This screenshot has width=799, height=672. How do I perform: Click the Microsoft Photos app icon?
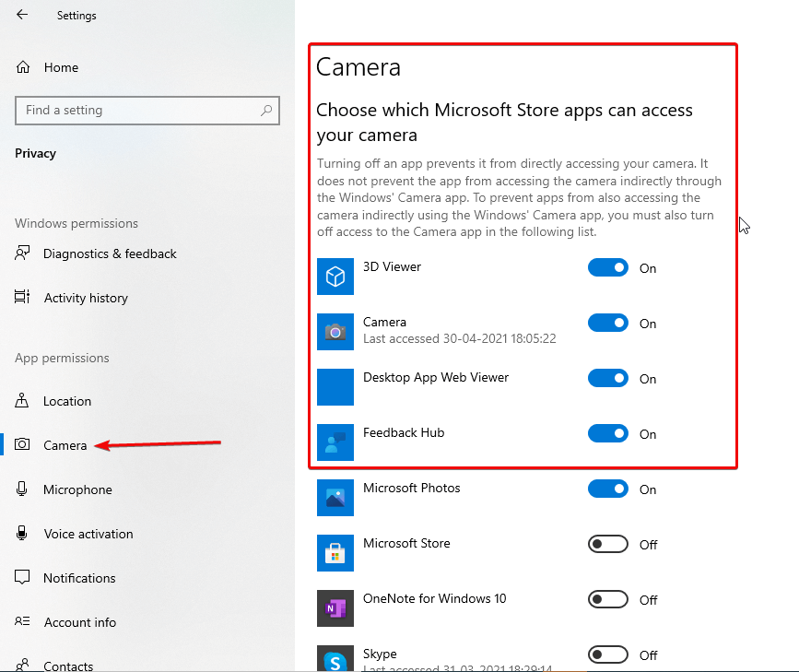point(335,498)
